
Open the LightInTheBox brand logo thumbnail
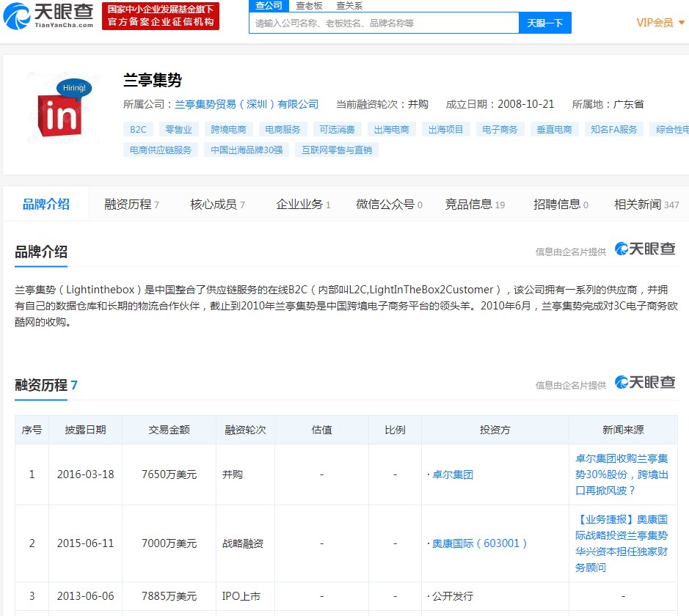click(x=62, y=109)
